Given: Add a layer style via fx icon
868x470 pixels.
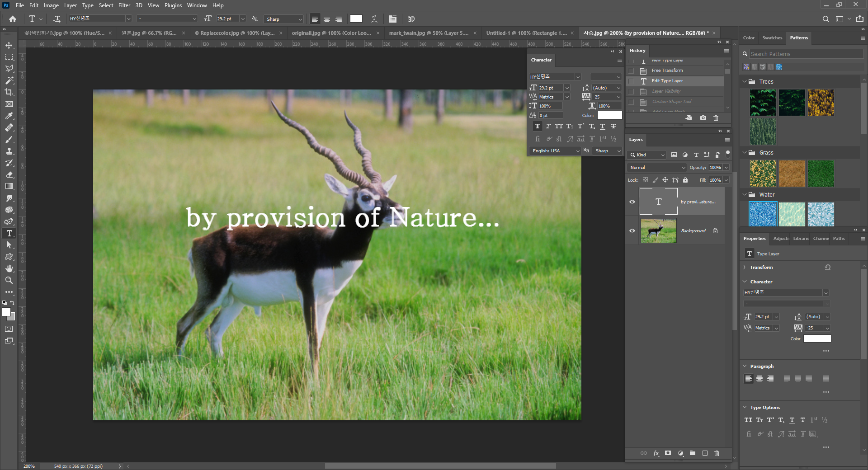Looking at the screenshot, I should point(656,453).
